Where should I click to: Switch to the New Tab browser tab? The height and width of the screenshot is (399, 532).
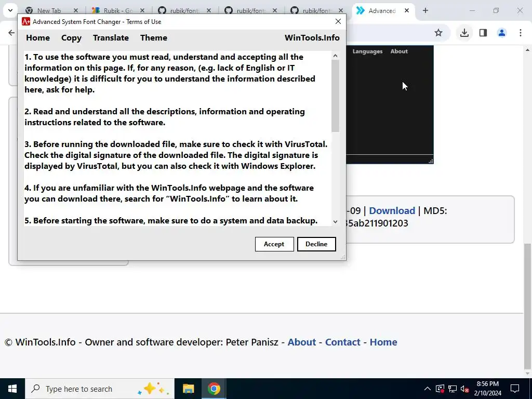pyautogui.click(x=48, y=10)
